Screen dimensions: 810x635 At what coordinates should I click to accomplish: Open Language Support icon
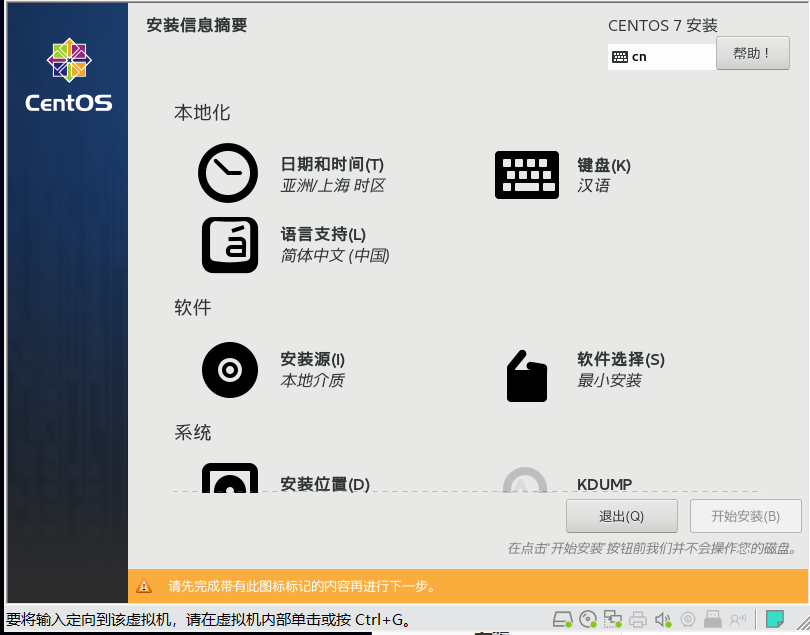pyautogui.click(x=230, y=244)
